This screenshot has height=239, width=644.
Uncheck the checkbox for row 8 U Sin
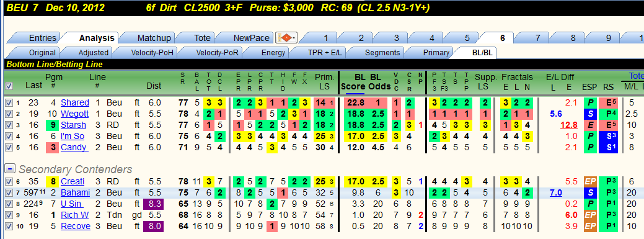(9, 204)
